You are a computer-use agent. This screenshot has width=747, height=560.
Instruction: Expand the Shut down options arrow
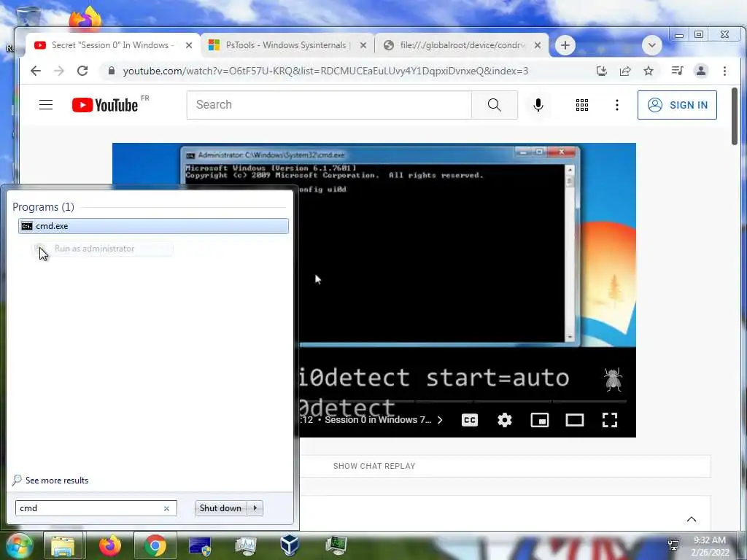[x=255, y=508]
